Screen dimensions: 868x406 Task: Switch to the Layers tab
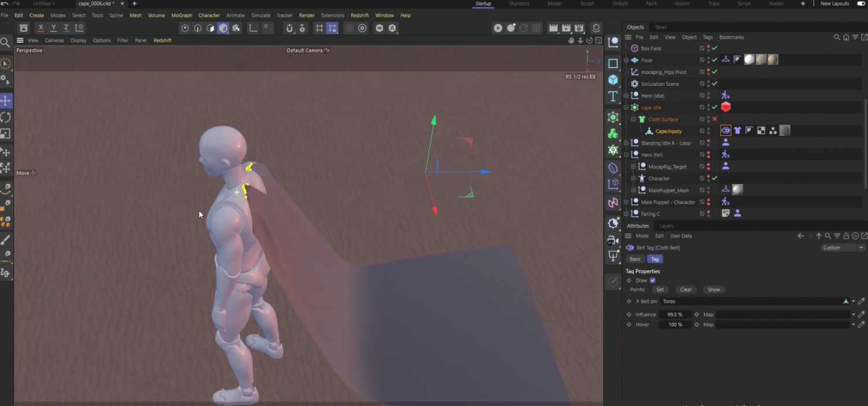pyautogui.click(x=667, y=226)
